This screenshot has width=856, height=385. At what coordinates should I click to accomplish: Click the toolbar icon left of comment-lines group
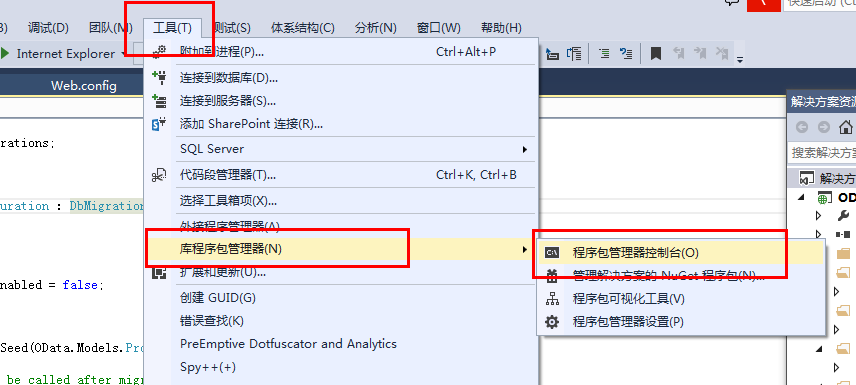click(574, 54)
